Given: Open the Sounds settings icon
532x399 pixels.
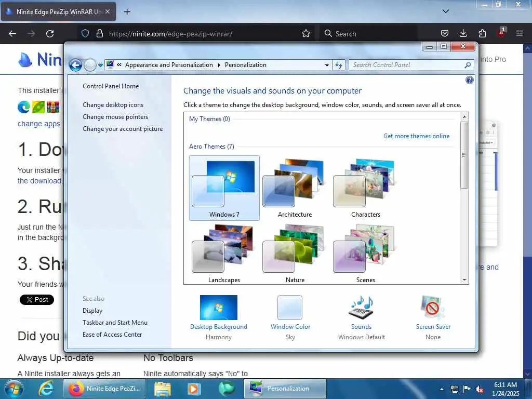Looking at the screenshot, I should 361,308.
